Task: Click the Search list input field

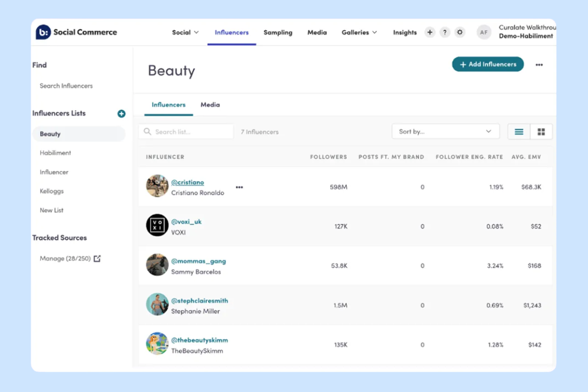Action: point(185,131)
